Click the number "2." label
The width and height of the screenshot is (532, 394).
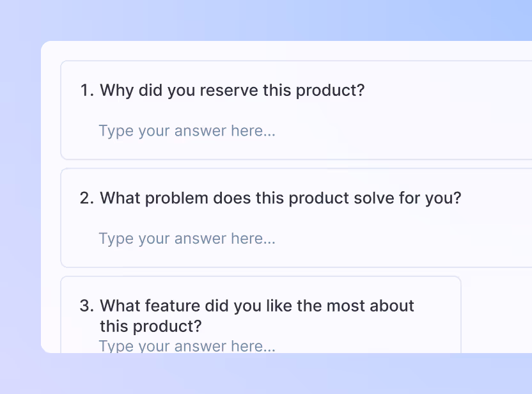tap(87, 198)
